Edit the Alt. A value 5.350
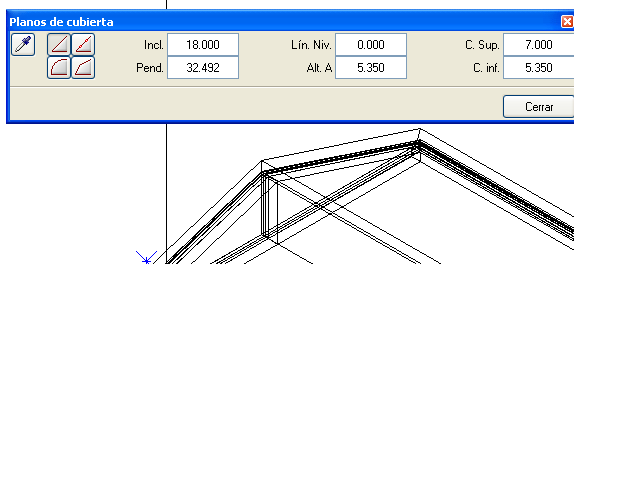640x480 pixels. click(x=371, y=68)
